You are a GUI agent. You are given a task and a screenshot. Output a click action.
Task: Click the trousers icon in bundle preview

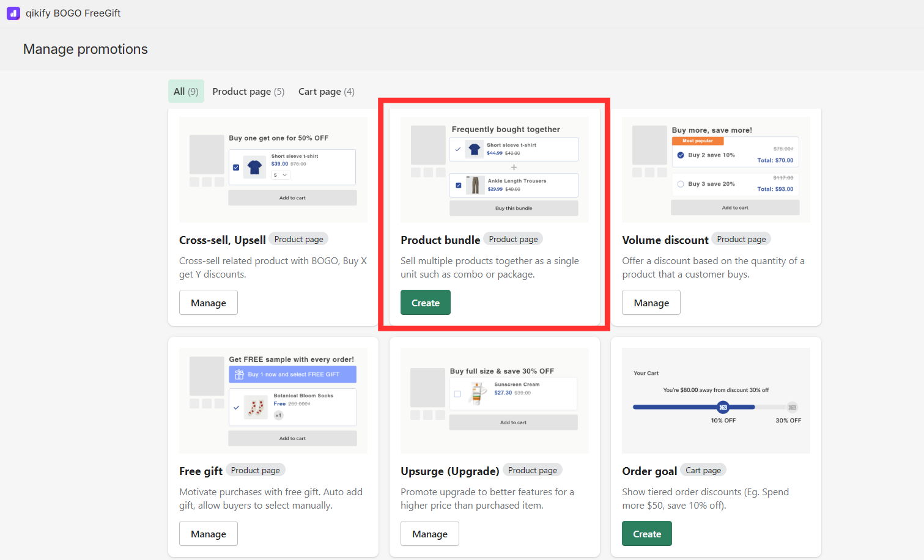[475, 185]
